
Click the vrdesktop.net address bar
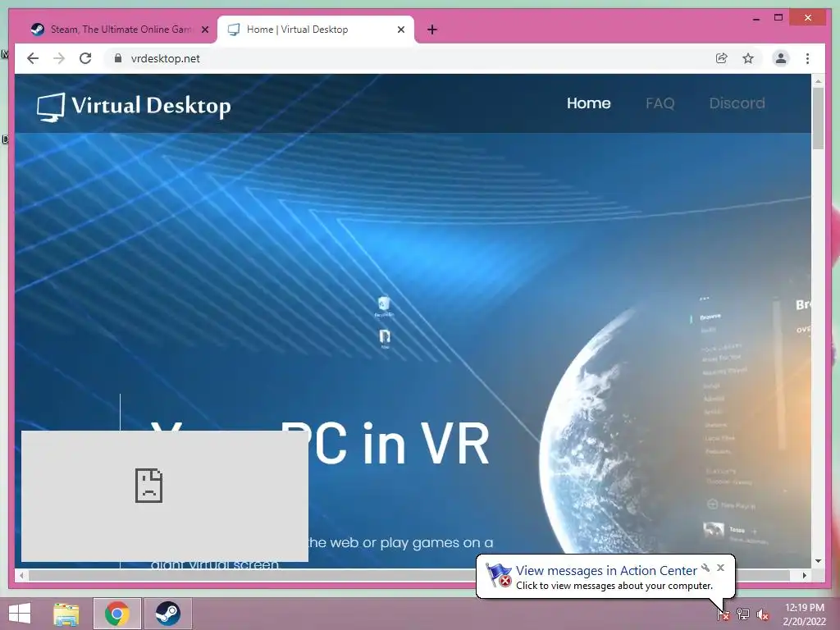click(407, 58)
